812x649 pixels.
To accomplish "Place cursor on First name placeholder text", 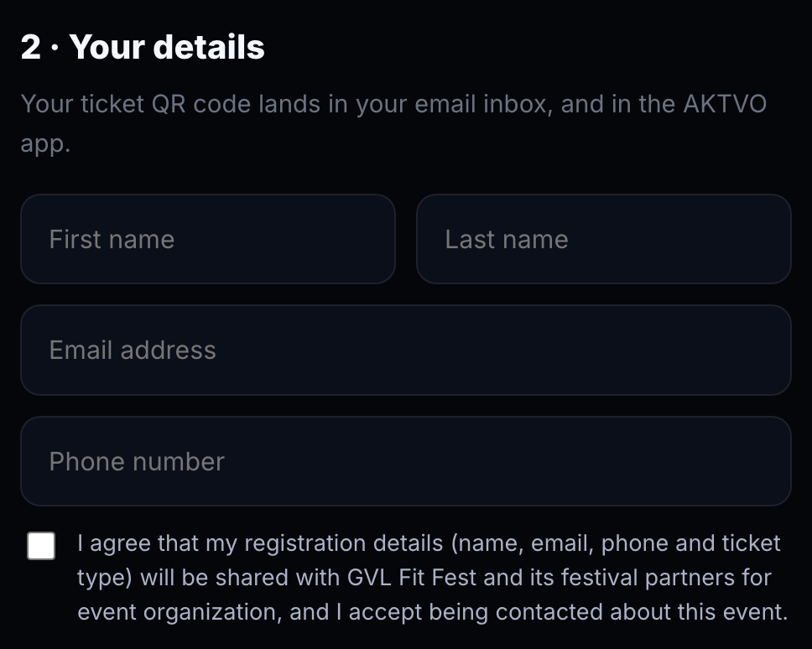I will (112, 239).
